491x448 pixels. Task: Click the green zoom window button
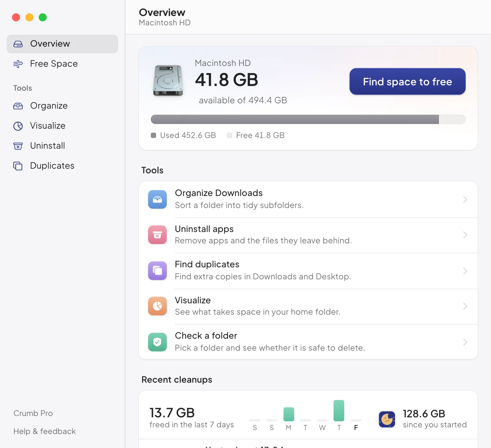(43, 17)
